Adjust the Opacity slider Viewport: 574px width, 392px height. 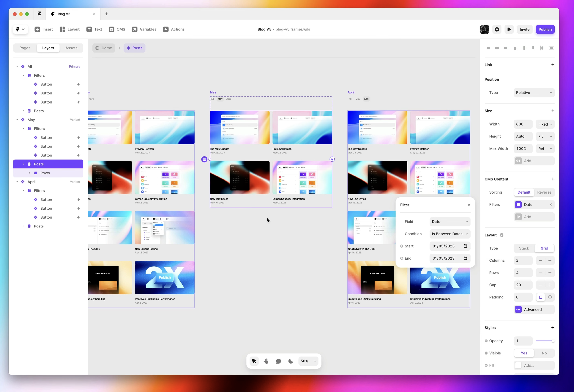tap(545, 341)
